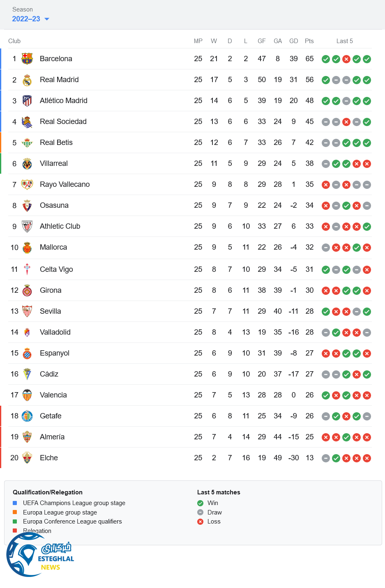Image resolution: width=385 pixels, height=588 pixels.
Task: Click the Barcelona club crest
Action: pyautogui.click(x=27, y=59)
